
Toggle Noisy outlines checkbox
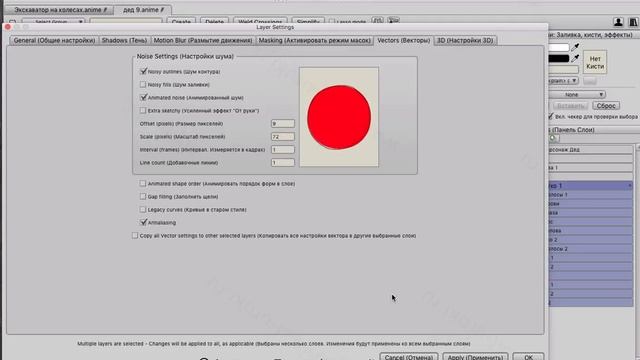click(x=143, y=71)
